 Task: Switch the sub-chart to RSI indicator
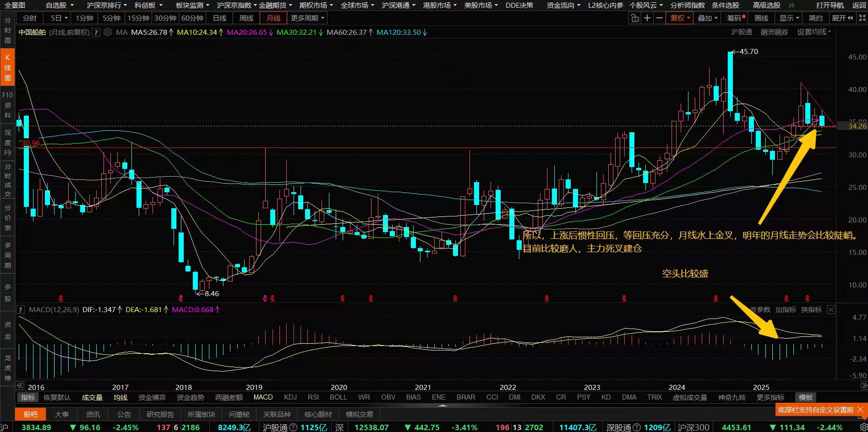point(313,397)
